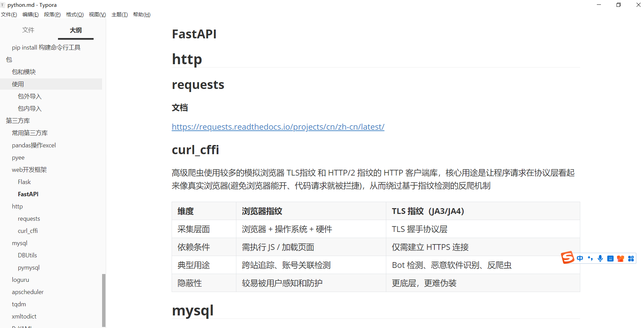Click the Typora app icon in title bar
Viewport: 644px width, 328px height.
pyautogui.click(x=3, y=5)
